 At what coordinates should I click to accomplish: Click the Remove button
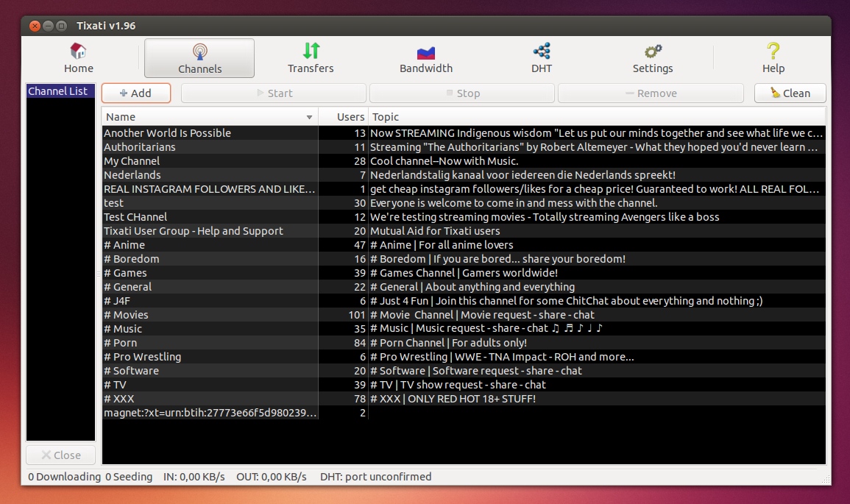coord(651,93)
